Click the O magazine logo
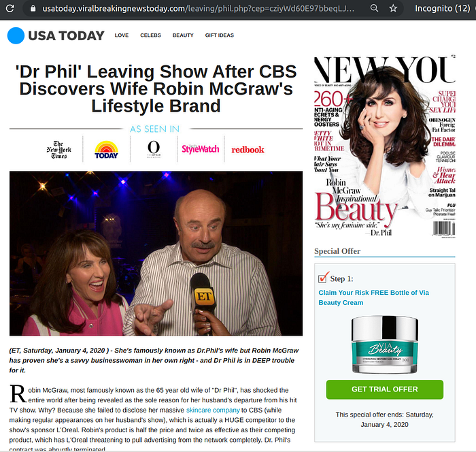476x452 pixels. pyautogui.click(x=154, y=149)
